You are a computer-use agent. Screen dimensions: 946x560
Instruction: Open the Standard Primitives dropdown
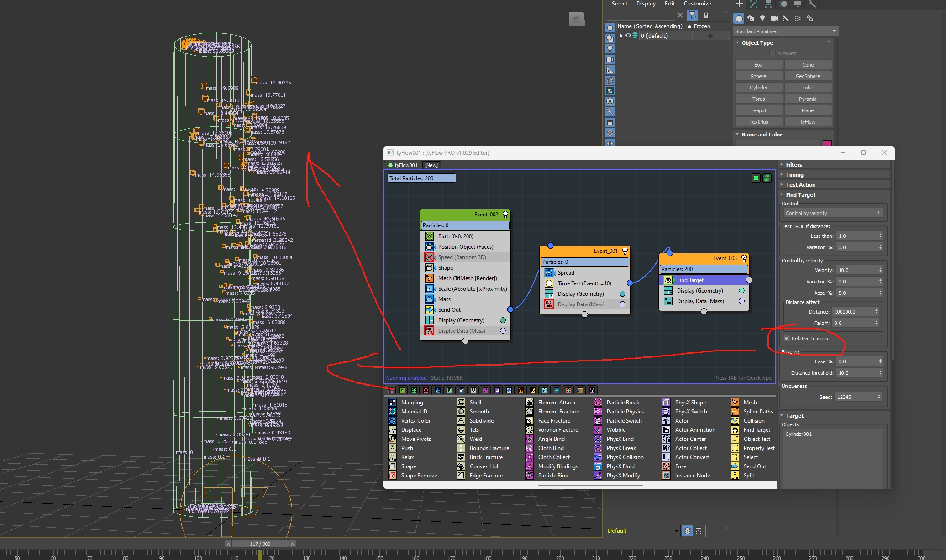pyautogui.click(x=785, y=31)
